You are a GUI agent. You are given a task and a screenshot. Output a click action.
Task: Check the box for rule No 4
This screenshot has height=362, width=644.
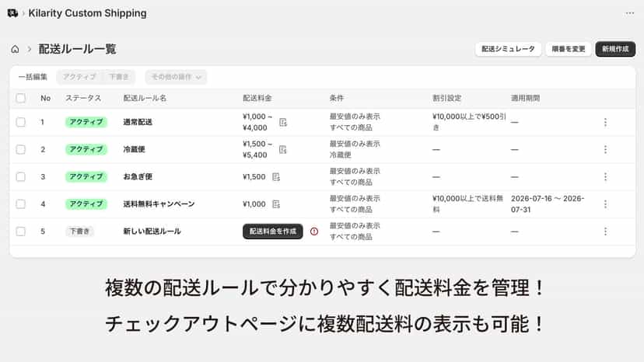point(20,204)
